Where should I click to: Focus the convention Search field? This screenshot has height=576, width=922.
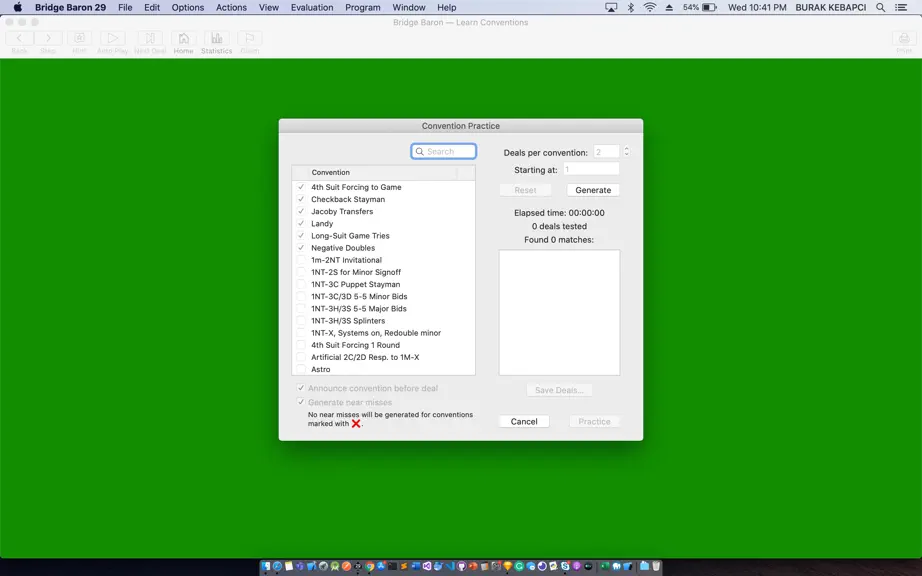pos(444,152)
